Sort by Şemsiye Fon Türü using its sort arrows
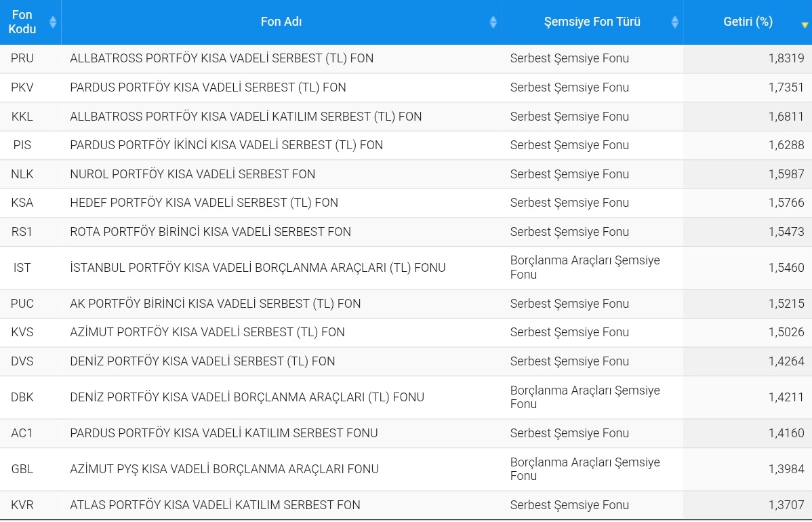The image size is (812, 522). [675, 22]
